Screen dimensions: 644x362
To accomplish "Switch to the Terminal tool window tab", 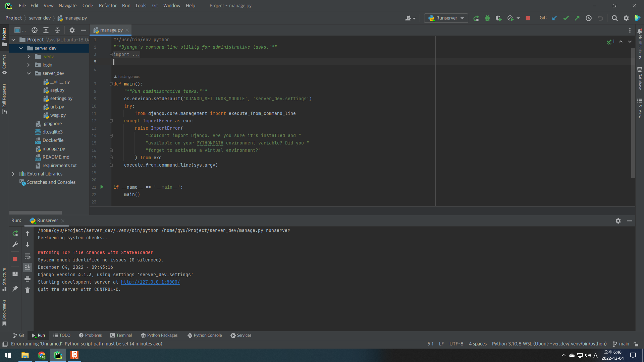I will click(121, 335).
